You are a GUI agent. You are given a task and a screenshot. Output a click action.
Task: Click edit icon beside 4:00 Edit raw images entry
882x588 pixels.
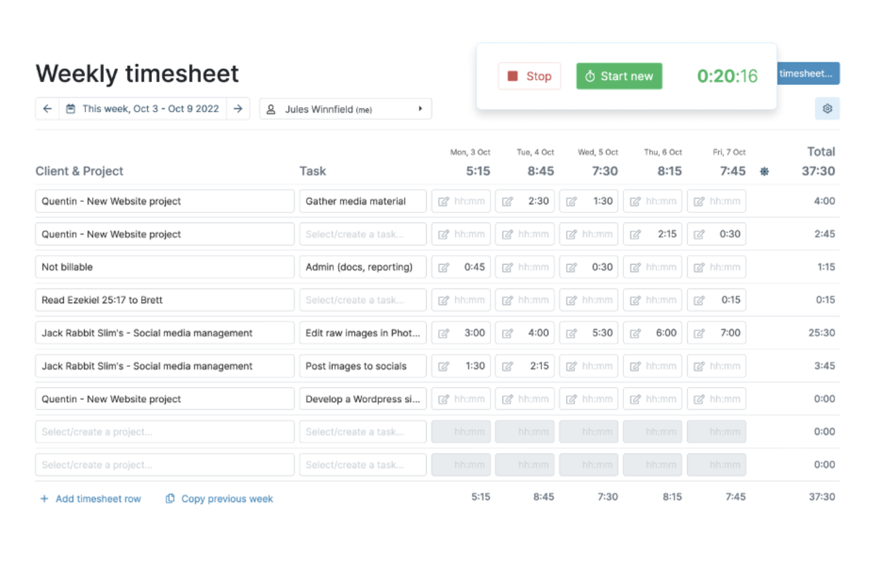click(507, 333)
